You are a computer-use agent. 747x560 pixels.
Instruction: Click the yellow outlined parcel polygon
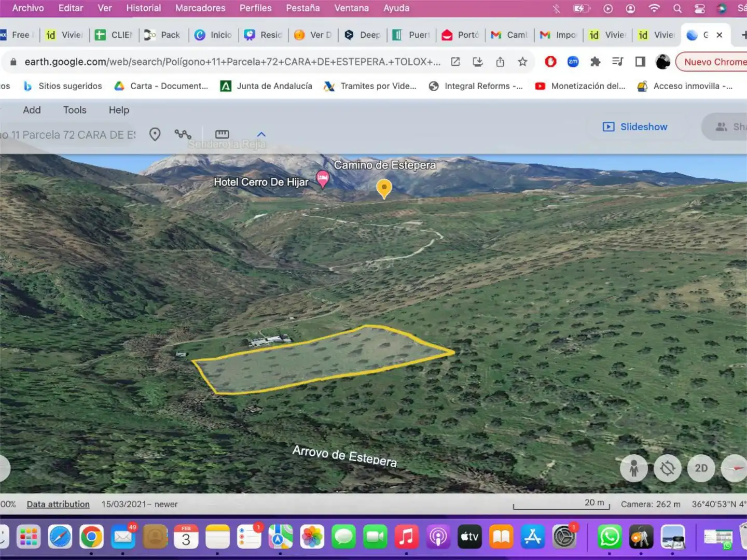[x=323, y=359]
